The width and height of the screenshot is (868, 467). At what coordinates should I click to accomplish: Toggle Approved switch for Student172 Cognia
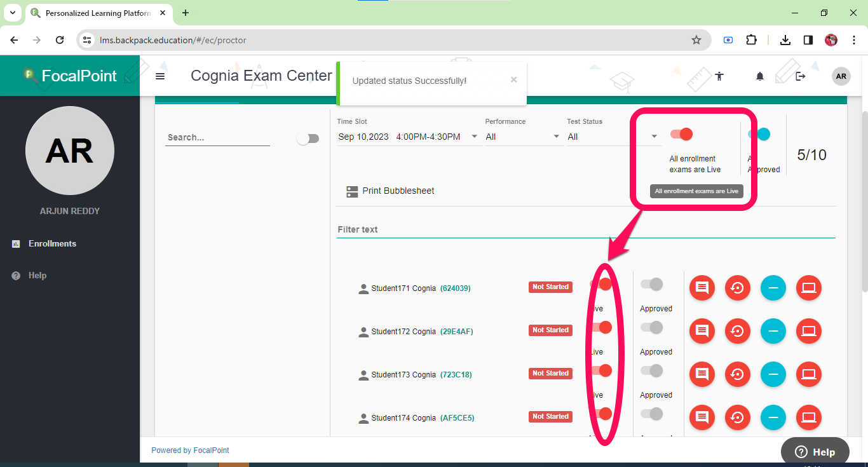point(651,327)
